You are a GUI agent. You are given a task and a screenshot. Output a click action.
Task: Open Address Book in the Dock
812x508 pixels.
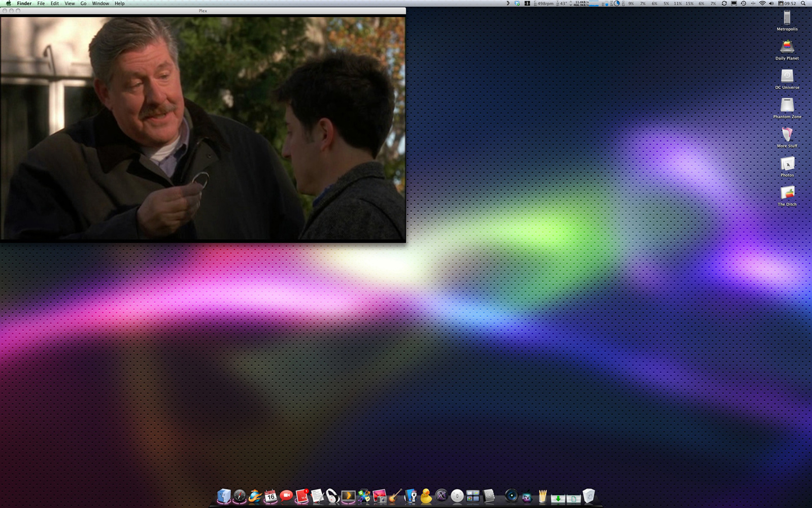[x=489, y=496]
